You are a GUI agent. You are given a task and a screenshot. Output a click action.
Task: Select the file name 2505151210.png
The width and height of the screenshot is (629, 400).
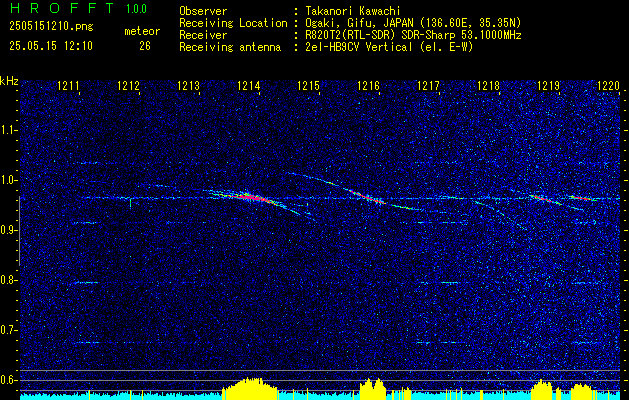pos(51,26)
